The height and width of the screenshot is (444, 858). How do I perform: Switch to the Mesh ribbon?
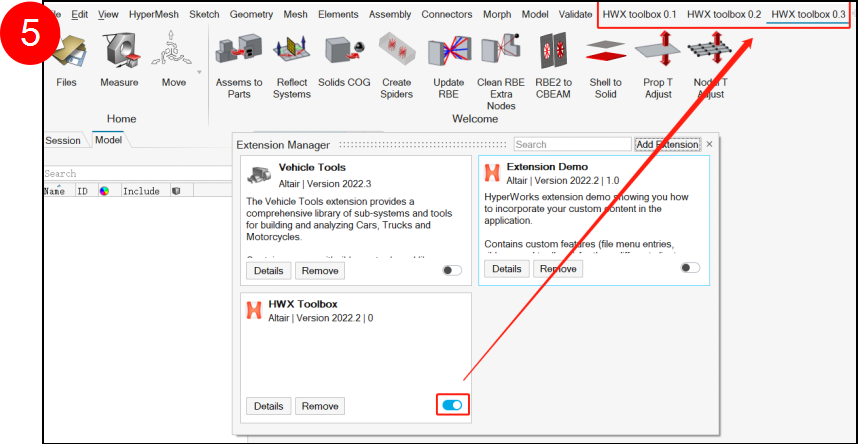[x=295, y=15]
